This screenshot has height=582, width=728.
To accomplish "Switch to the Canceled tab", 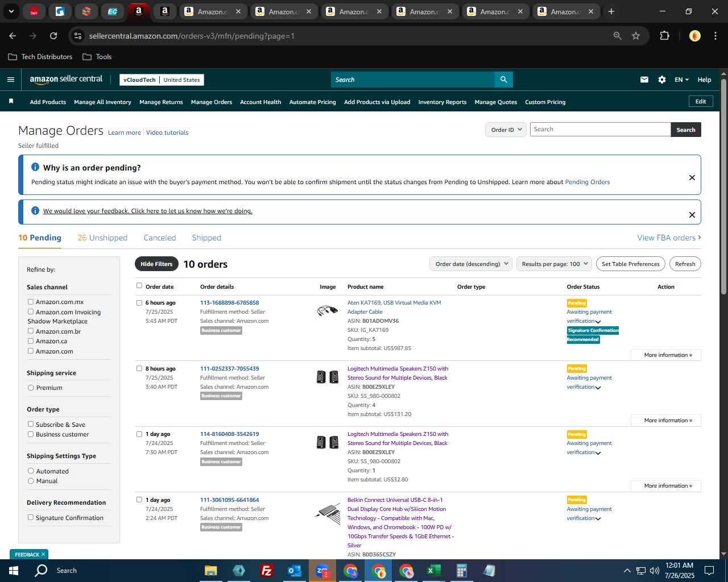I will coord(160,238).
